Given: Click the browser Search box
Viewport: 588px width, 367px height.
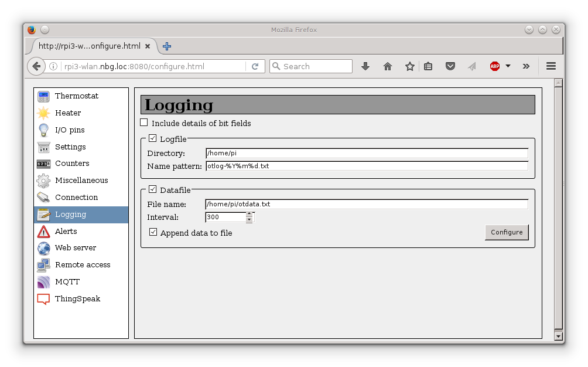Looking at the screenshot, I should click(311, 66).
